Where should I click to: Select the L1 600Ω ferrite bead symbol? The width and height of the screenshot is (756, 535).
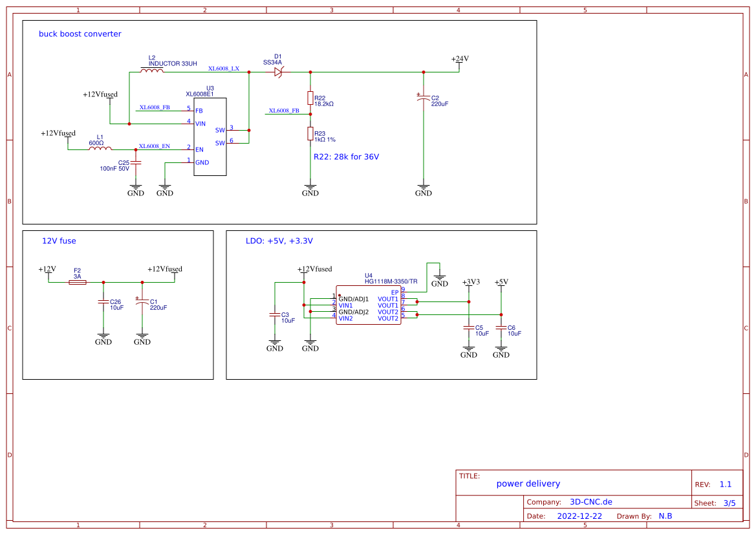pos(100,149)
